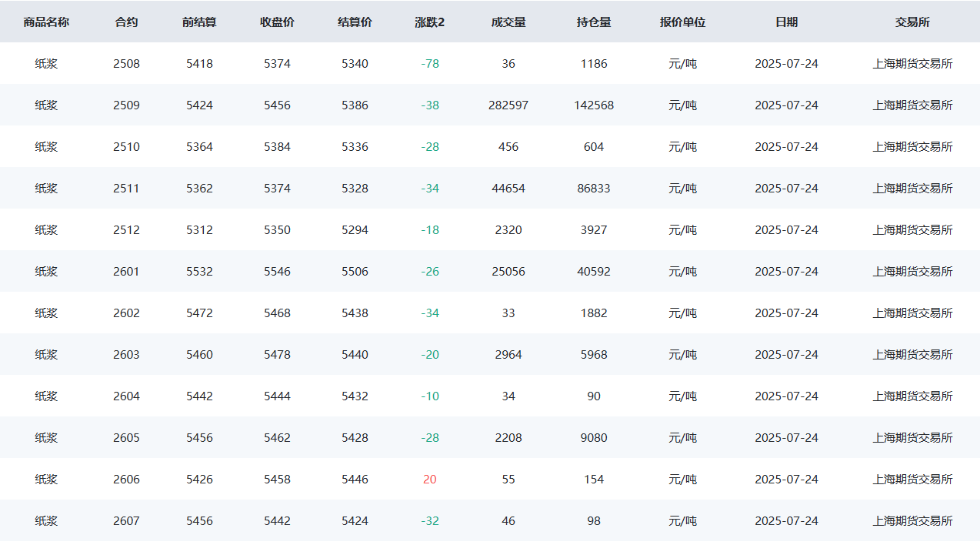
Task: Click the 商品名称 column header
Action: [x=46, y=22]
